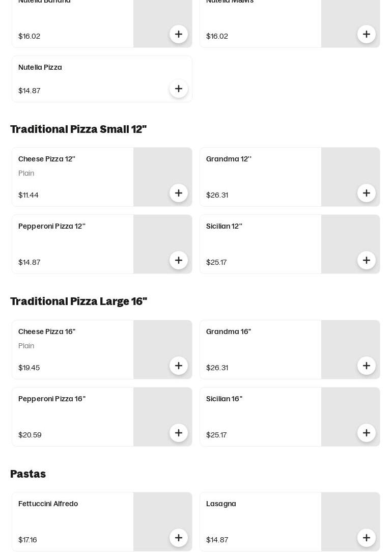Add Nutella Banana $16.02 item to cart
This screenshot has width=392, height=552.
pos(178,34)
